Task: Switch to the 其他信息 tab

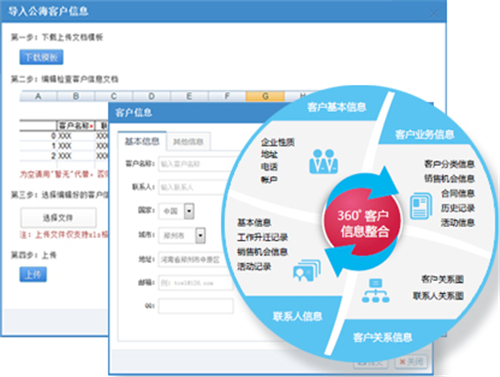Action: pyautogui.click(x=188, y=142)
